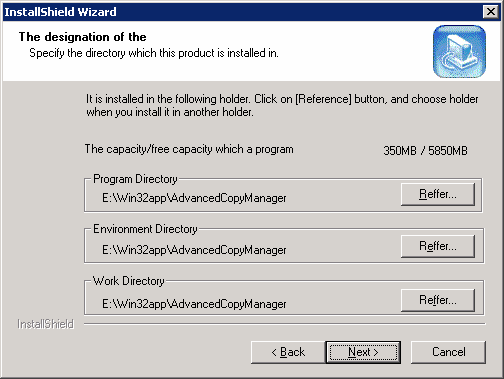Click the Environment Directory group label
Screen dimensions: 504x379
click(145, 229)
